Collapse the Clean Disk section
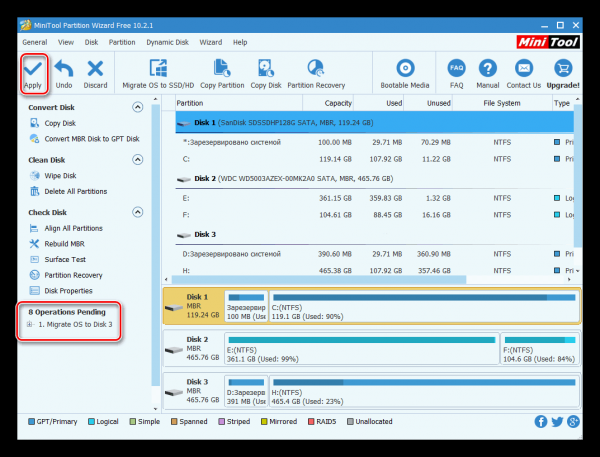 138,160
